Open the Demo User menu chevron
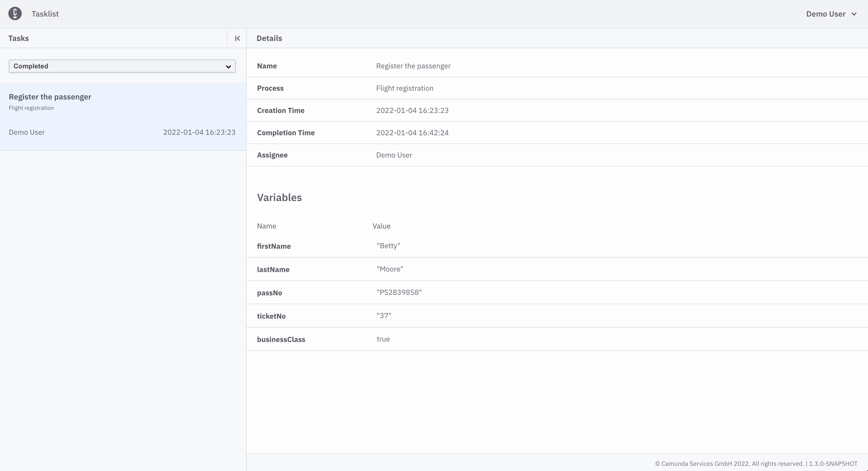The height and width of the screenshot is (471, 868). tap(854, 14)
